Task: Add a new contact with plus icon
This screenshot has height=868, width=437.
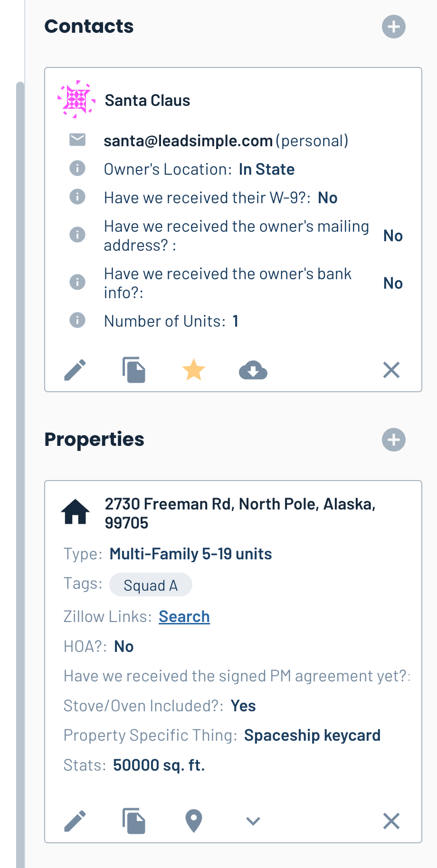Action: 393,27
